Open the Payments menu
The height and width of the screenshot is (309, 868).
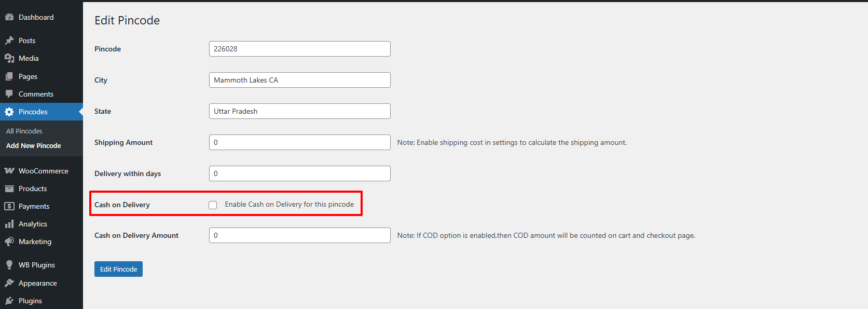[x=34, y=206]
